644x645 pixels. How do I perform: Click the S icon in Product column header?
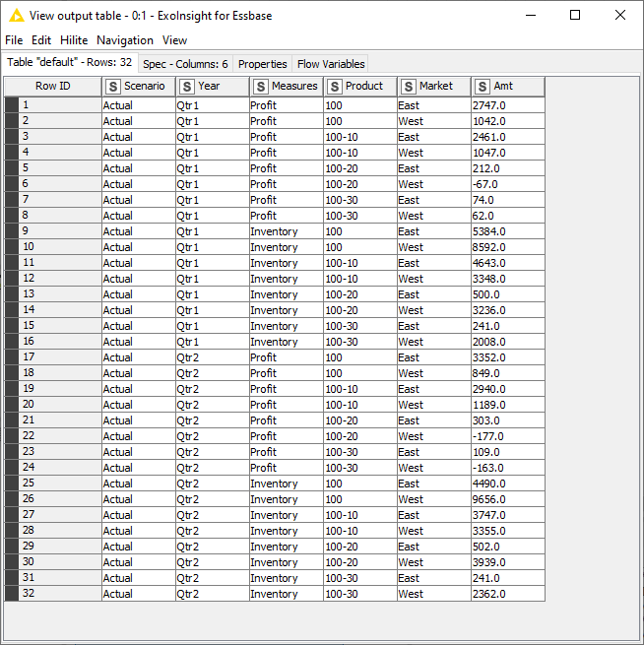tap(335, 87)
